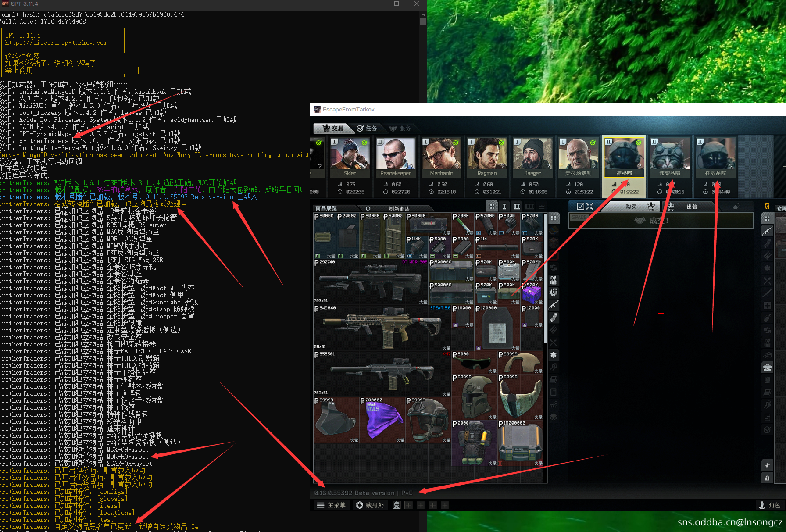The image size is (786, 532).
Task: Toggle the lock icon in the stash sidebar
Action: (767, 478)
